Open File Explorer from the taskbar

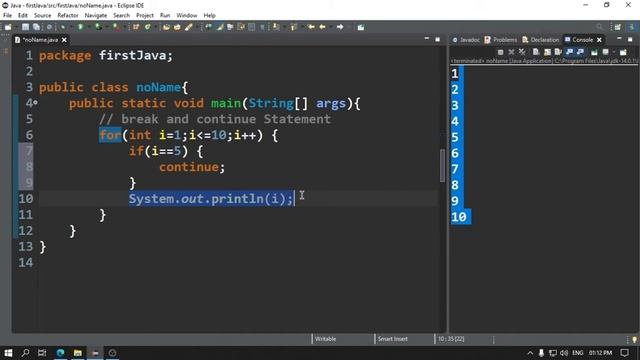tap(78, 353)
